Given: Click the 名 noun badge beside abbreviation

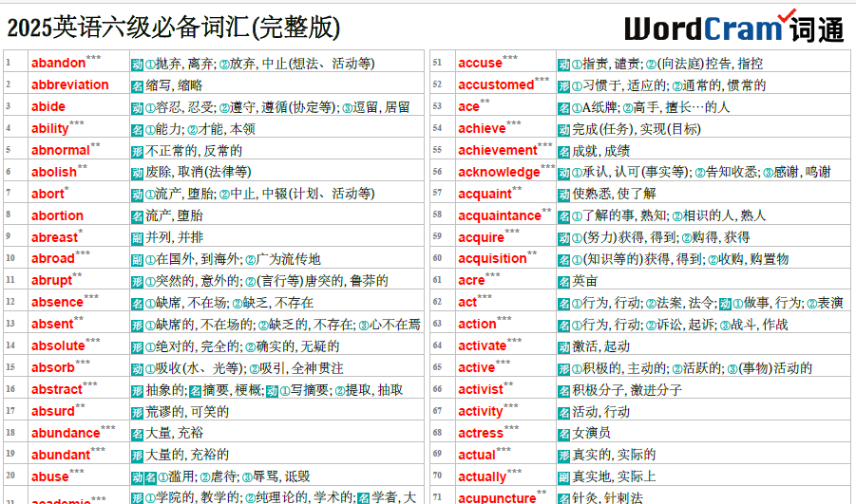Looking at the screenshot, I should pyautogui.click(x=137, y=85).
